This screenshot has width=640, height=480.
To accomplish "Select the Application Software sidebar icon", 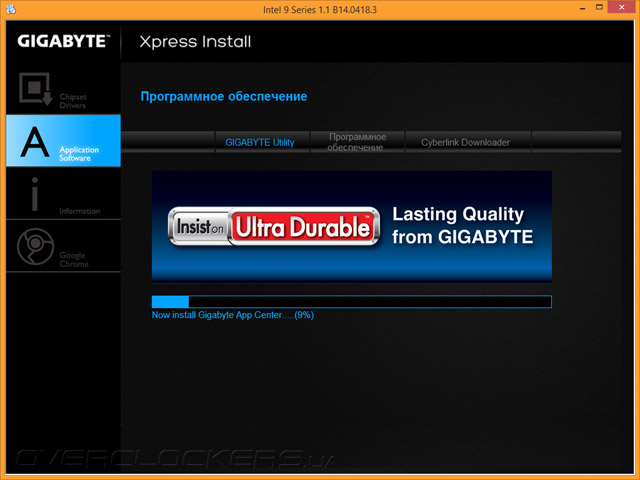I will (35, 142).
